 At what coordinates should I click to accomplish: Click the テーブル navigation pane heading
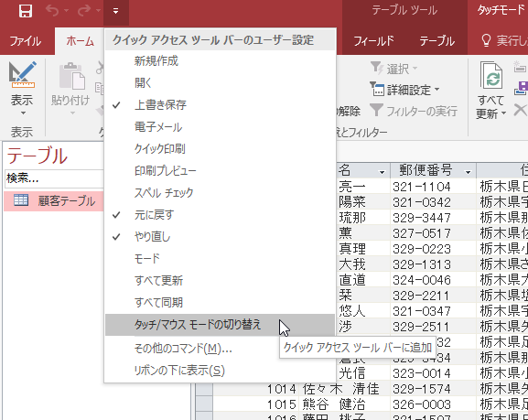(x=38, y=156)
